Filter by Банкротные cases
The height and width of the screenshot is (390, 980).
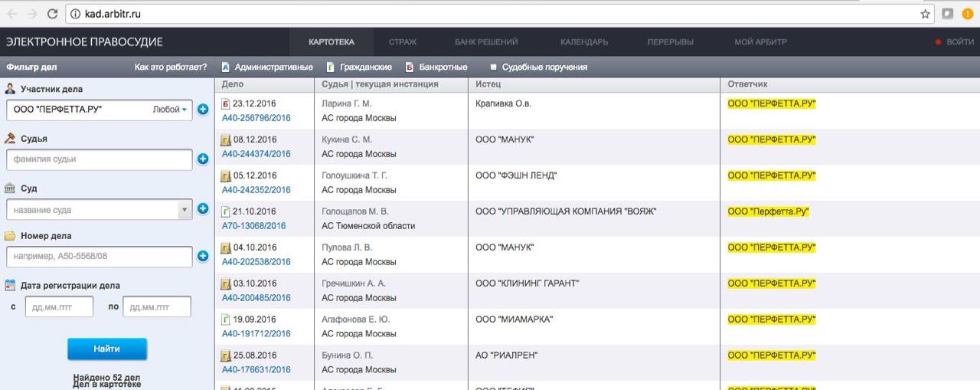[x=436, y=67]
